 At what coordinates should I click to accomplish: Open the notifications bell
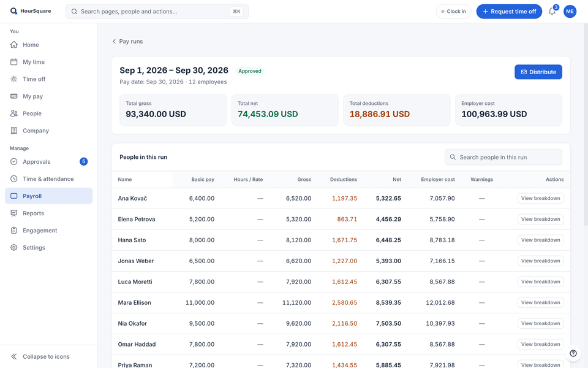click(x=552, y=12)
